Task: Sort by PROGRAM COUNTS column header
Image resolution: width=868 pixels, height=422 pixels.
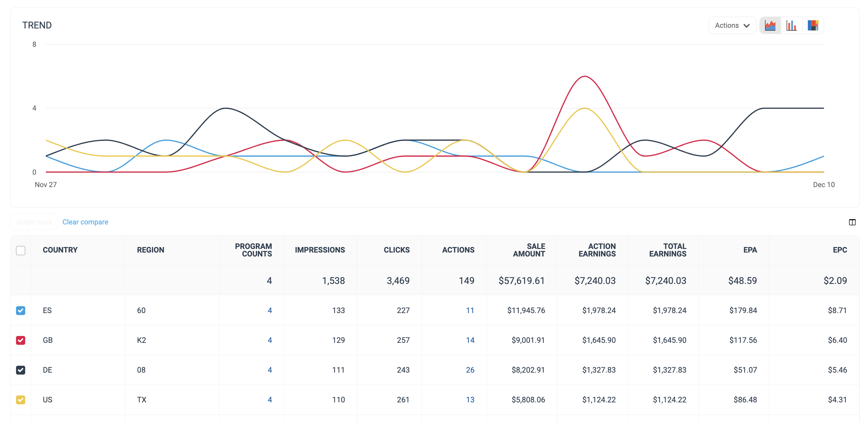Action: tap(253, 250)
